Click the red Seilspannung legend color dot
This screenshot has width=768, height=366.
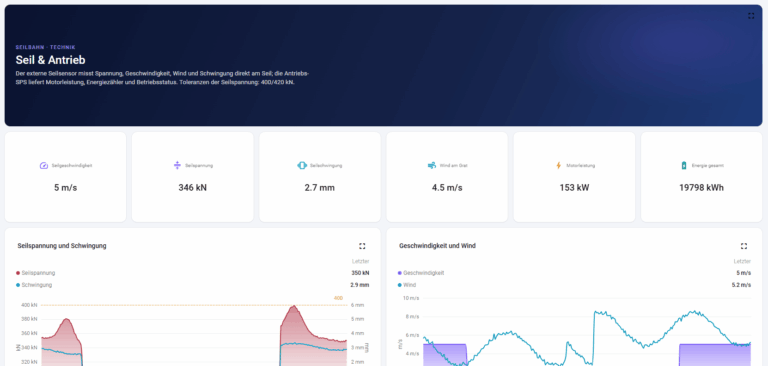(x=18, y=273)
